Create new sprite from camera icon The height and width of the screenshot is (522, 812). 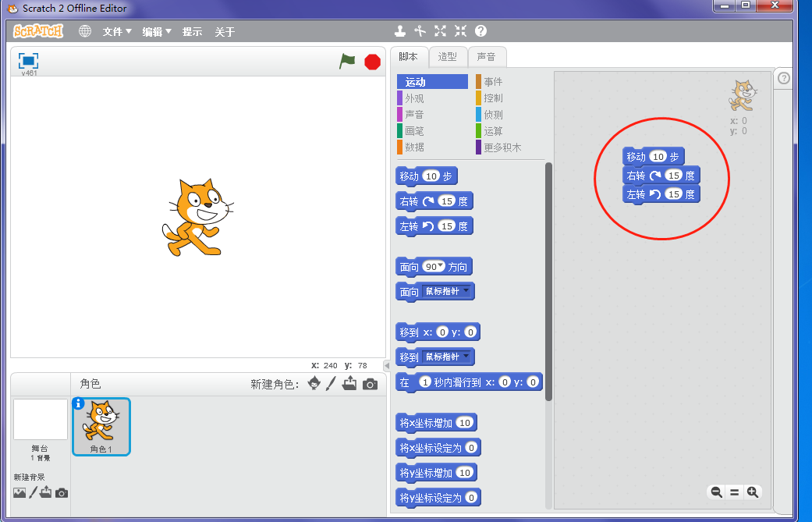370,384
